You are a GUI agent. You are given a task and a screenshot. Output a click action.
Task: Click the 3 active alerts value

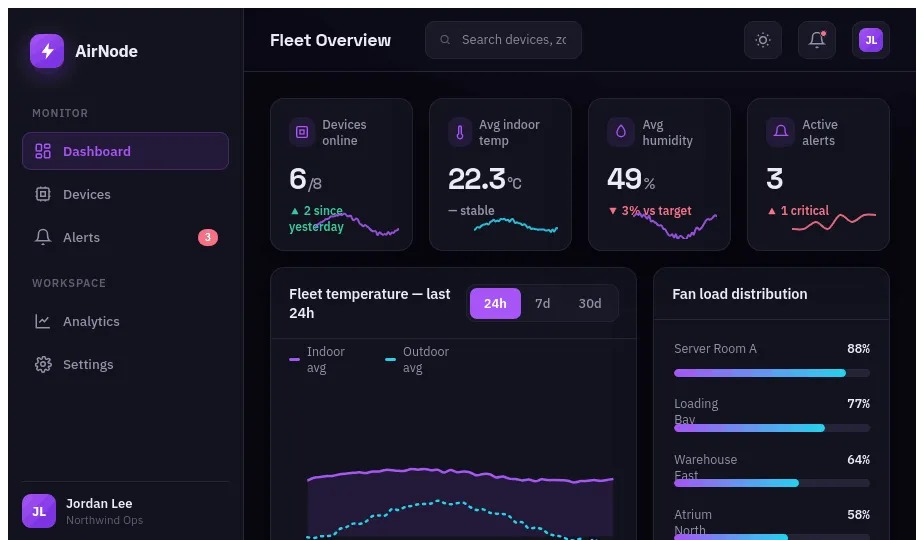[x=774, y=179]
